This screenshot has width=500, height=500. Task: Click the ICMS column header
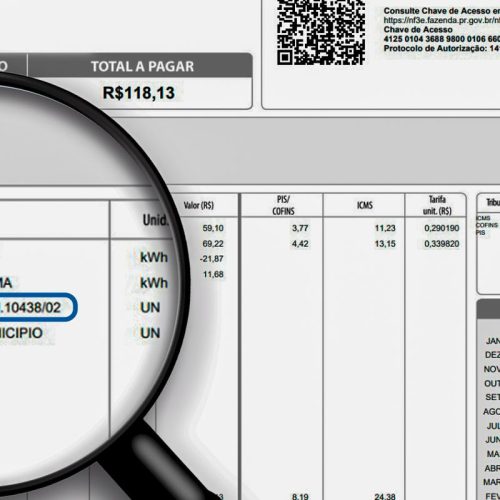pyautogui.click(x=364, y=205)
